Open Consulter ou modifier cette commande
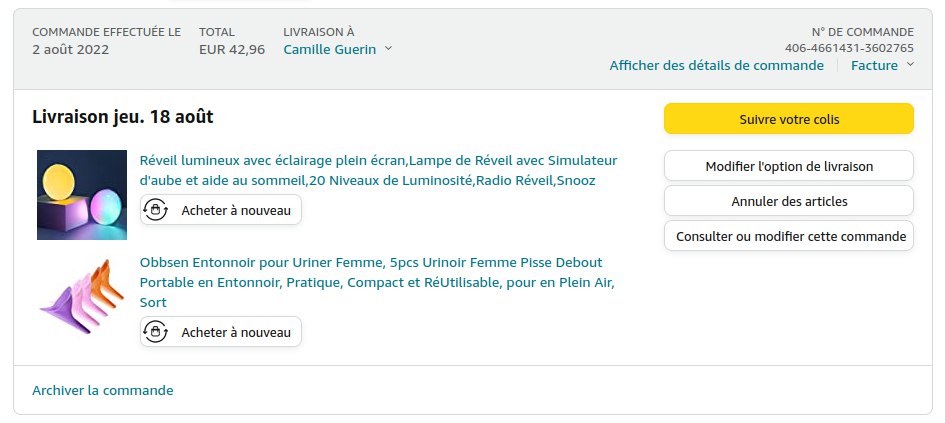945x423 pixels. point(788,236)
